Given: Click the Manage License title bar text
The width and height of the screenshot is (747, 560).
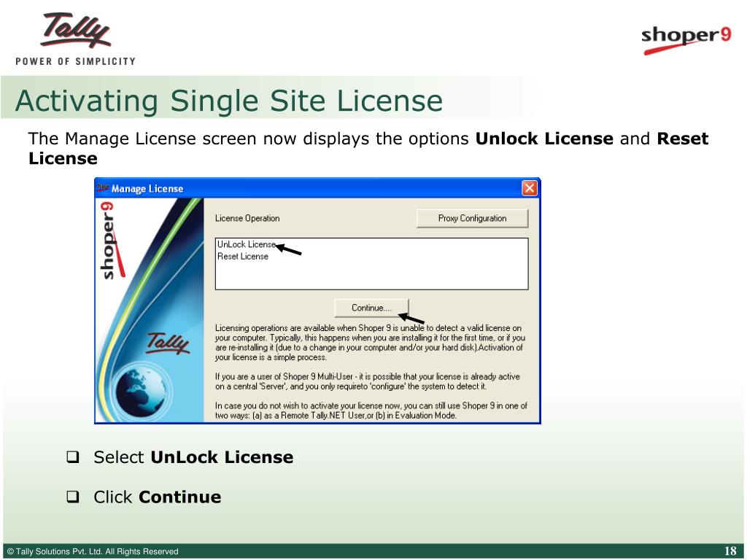Looking at the screenshot, I should click(x=147, y=189).
